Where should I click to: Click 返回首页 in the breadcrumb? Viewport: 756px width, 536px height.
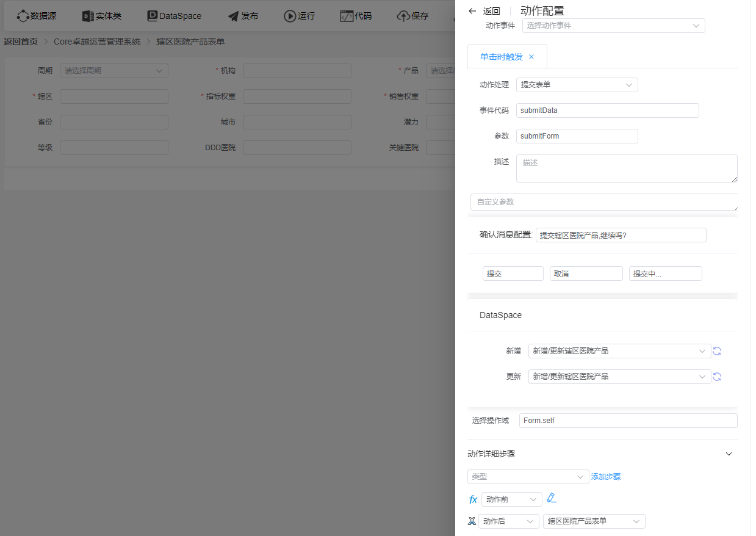tap(21, 42)
